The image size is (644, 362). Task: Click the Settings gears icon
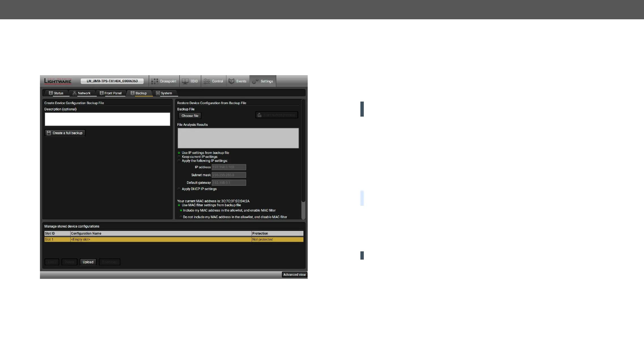tap(255, 81)
